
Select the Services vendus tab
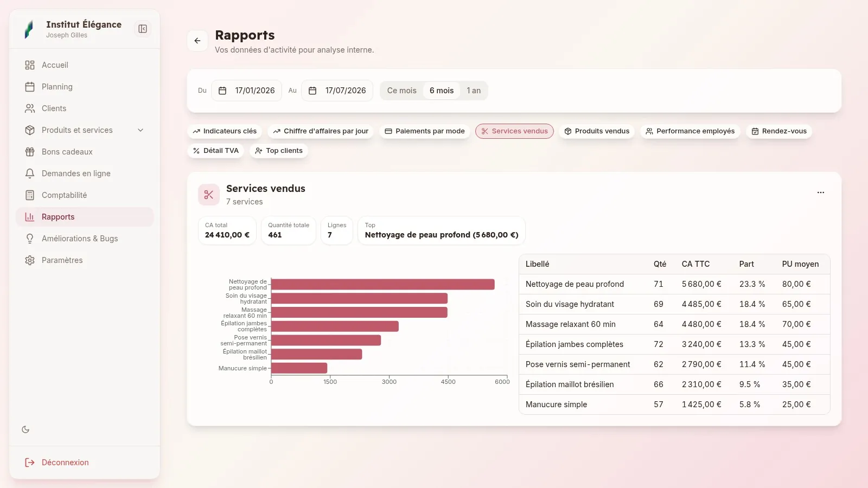[x=514, y=131]
